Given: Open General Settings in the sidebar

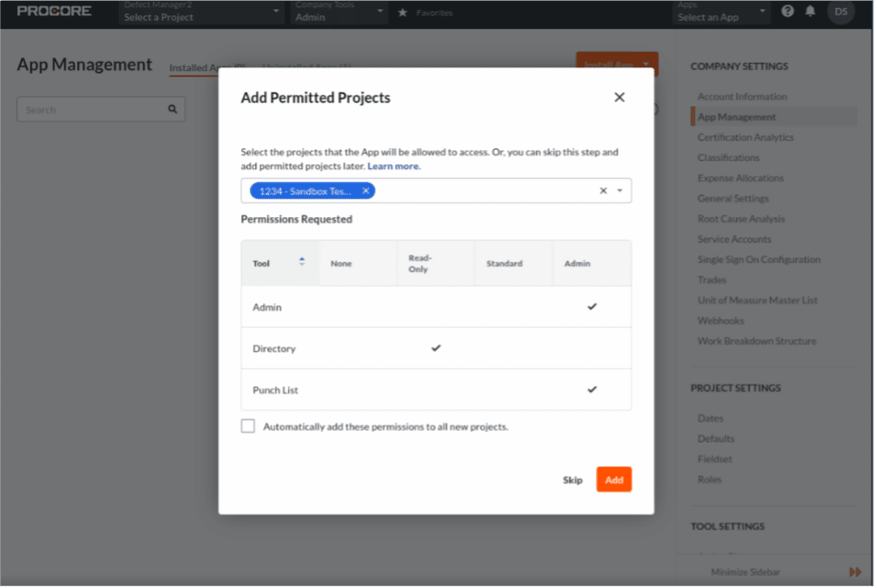Looking at the screenshot, I should 735,199.
